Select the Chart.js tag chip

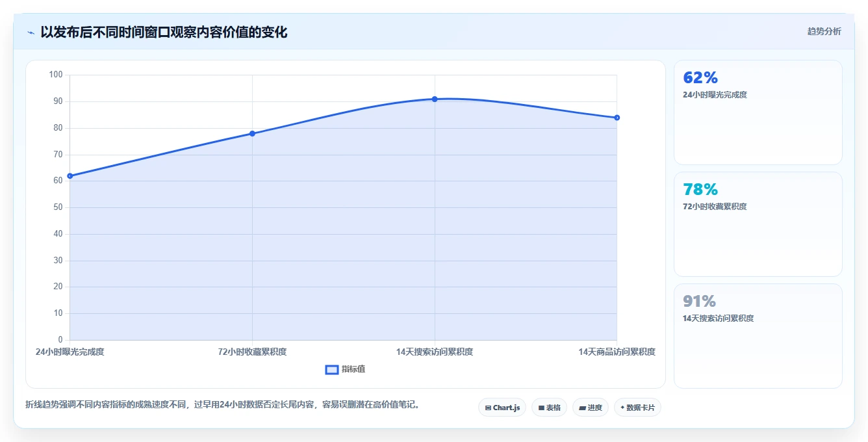pos(502,408)
